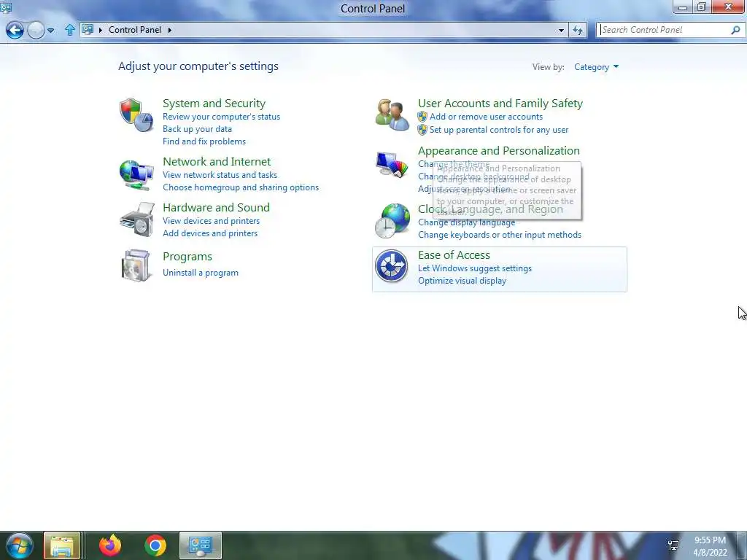Click Find and fix problems
The width and height of the screenshot is (747, 560).
tap(204, 141)
